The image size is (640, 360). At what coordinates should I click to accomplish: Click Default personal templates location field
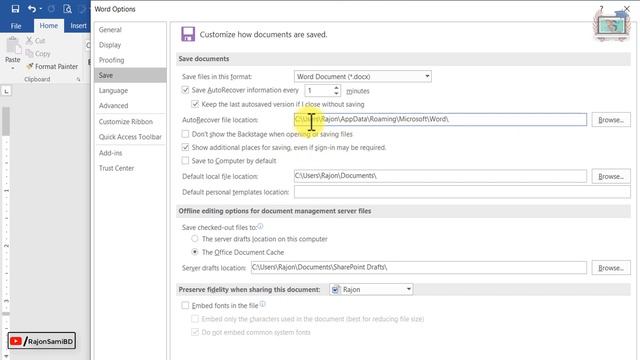462,192
